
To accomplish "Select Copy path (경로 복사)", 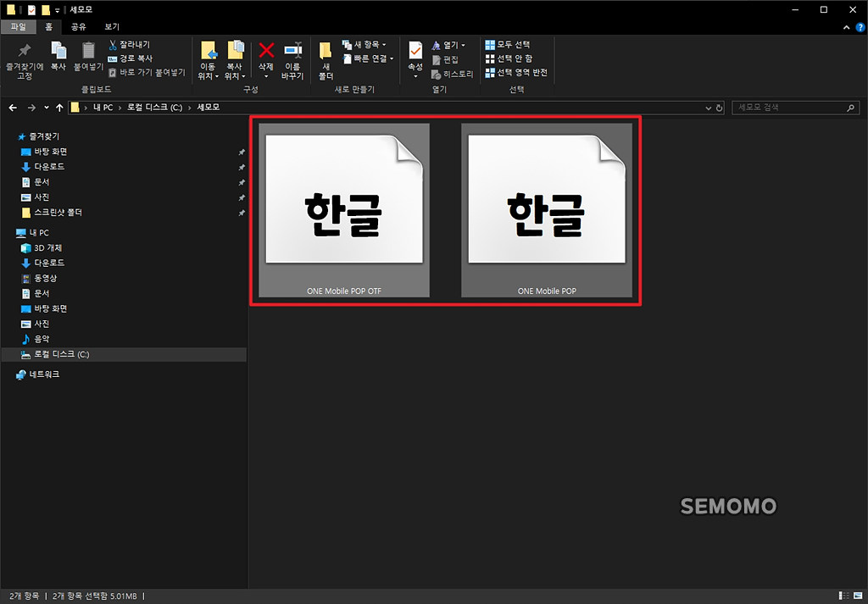I will [x=130, y=58].
